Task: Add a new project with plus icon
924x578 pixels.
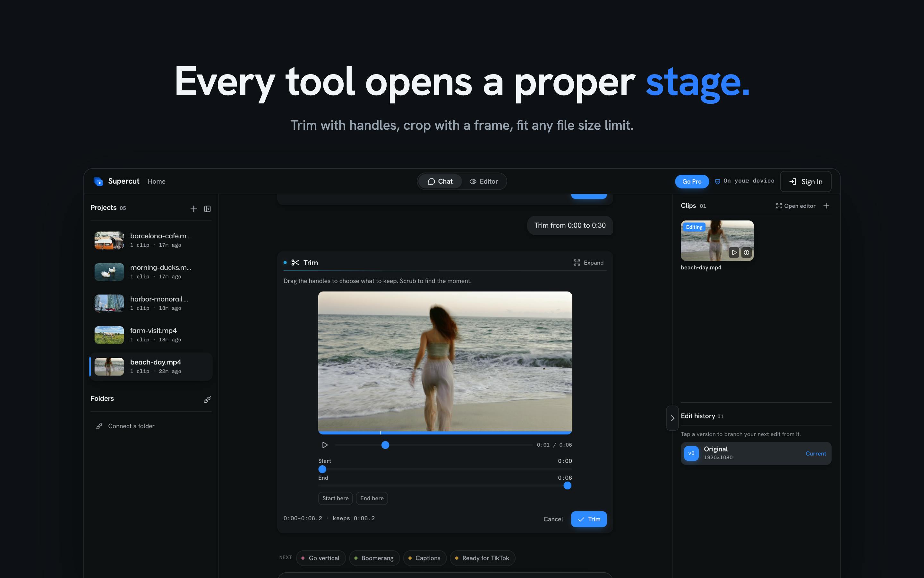Action: (x=193, y=209)
